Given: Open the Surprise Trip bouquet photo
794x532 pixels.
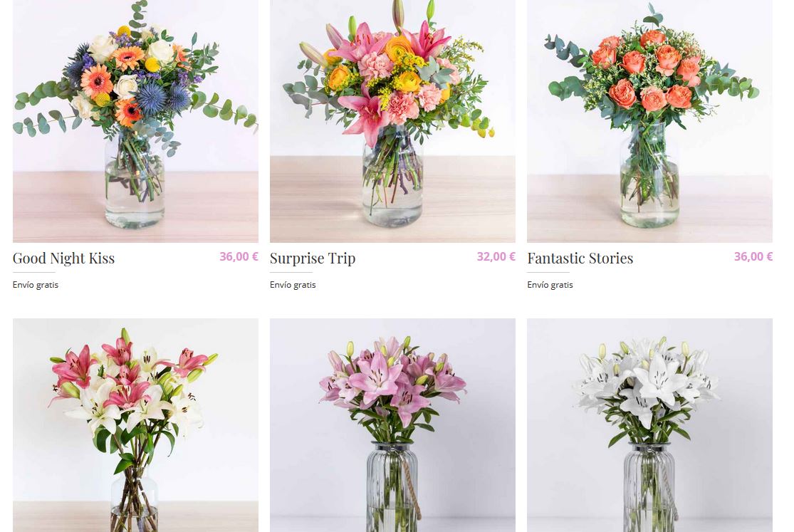Looking at the screenshot, I should click(392, 121).
